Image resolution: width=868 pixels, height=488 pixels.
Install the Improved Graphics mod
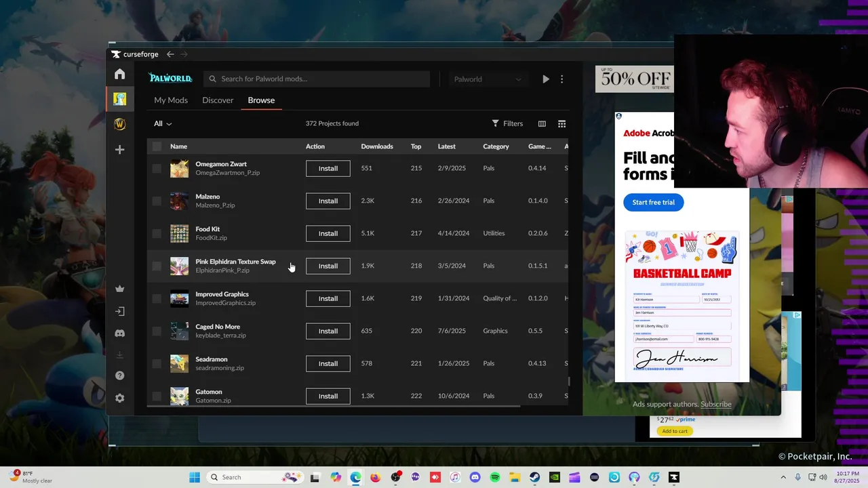(x=328, y=298)
